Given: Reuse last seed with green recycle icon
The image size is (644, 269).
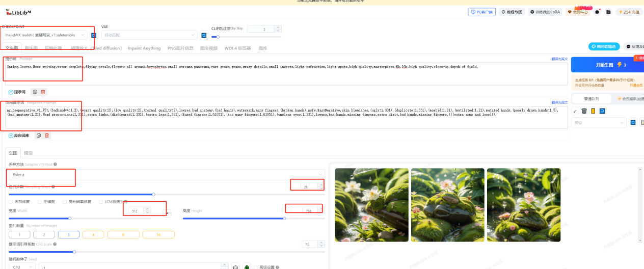Looking at the screenshot, I should click(247, 267).
